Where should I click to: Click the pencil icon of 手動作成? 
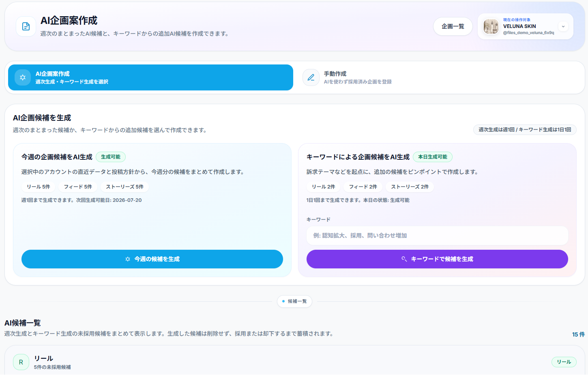point(311,77)
